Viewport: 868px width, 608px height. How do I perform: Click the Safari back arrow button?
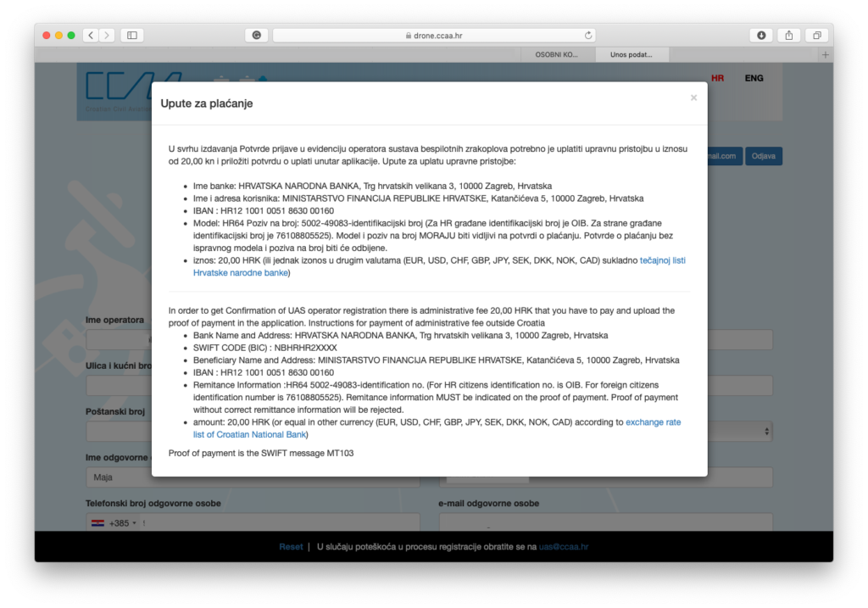click(91, 36)
